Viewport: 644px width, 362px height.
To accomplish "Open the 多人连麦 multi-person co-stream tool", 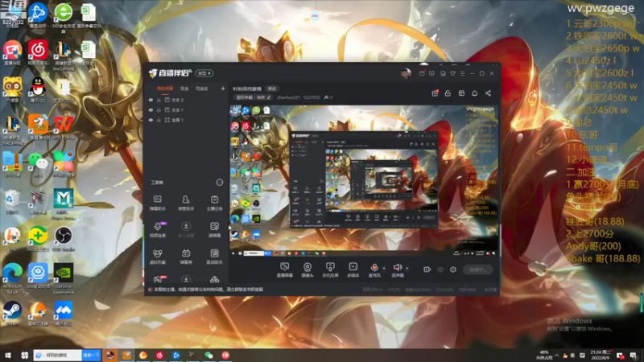I will (186, 229).
